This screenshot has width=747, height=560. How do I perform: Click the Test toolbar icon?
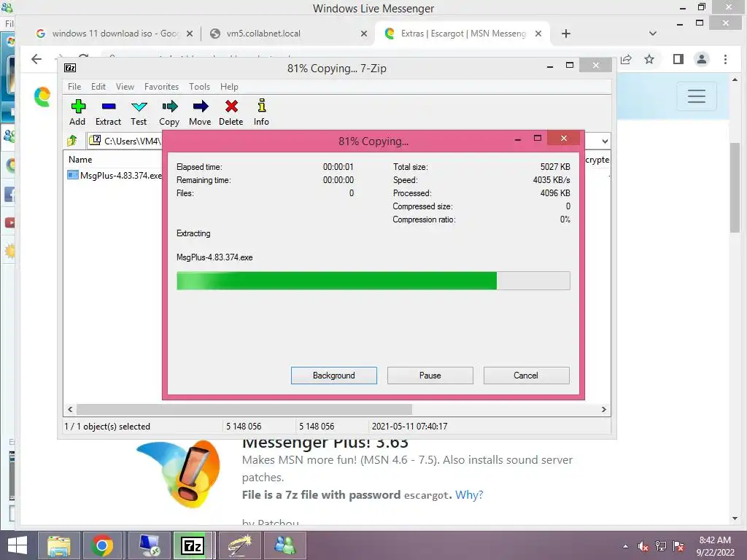point(139,112)
